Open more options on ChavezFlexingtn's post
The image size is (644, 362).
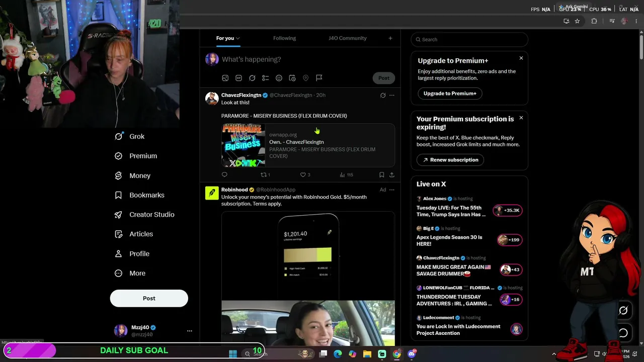point(392,96)
